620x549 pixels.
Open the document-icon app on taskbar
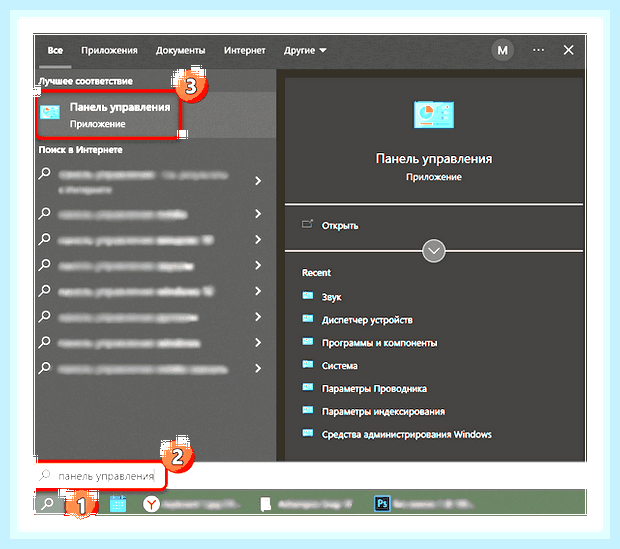(x=306, y=504)
